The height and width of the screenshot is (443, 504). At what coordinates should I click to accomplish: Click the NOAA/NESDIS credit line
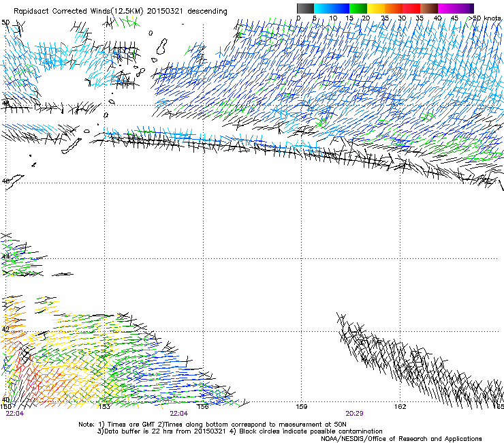401,439
